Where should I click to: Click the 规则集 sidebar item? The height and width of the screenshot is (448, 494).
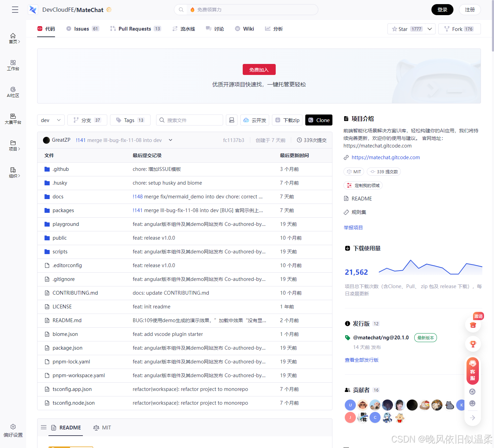click(355, 212)
